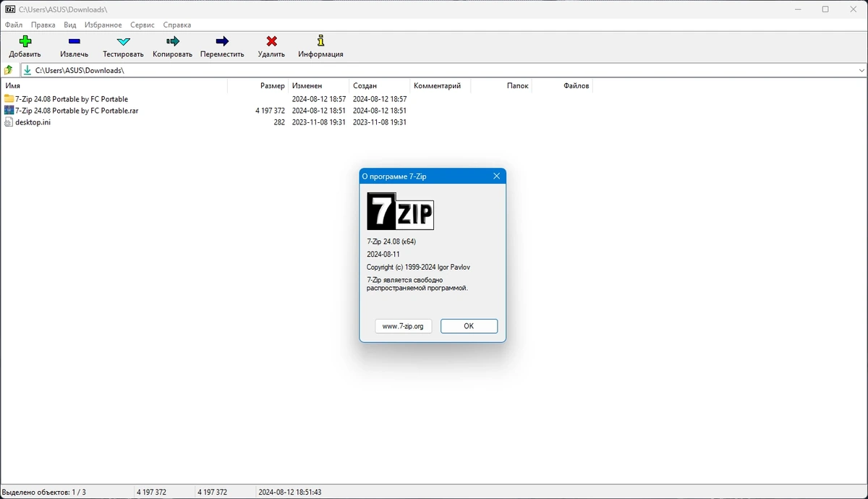
Task: Open Информация (Info) toolbar icon
Action: (x=320, y=41)
